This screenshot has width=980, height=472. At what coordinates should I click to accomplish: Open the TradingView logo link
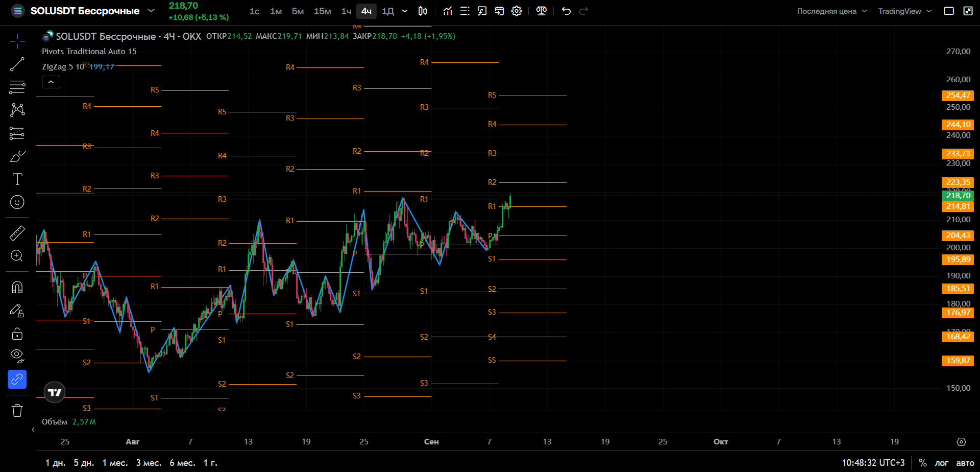[55, 392]
